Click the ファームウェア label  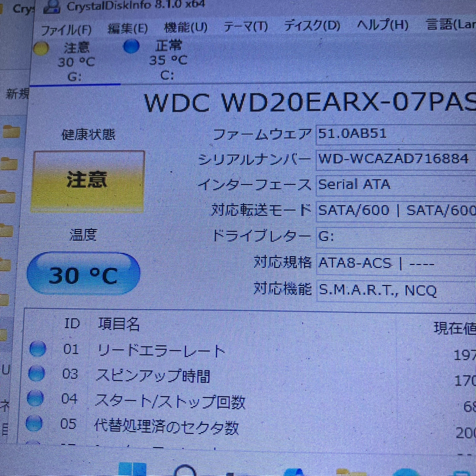(262, 134)
